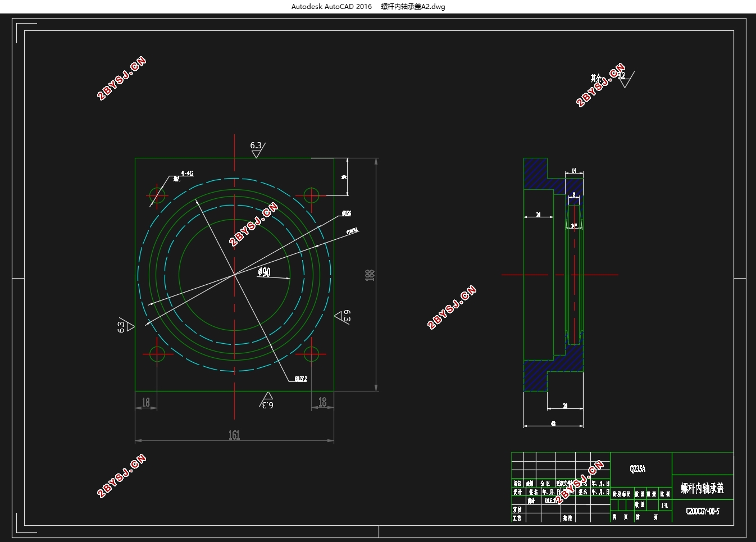
Task: Click the 4-ø12 hole callout text
Action: (187, 174)
